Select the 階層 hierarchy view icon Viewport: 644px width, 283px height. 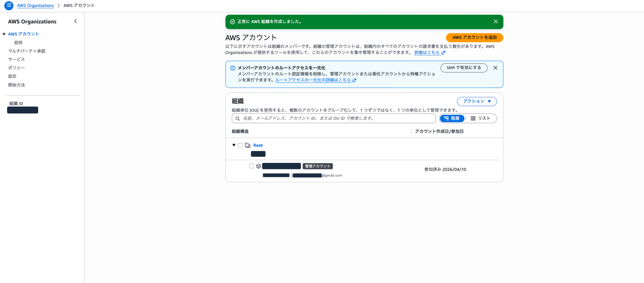(x=452, y=118)
